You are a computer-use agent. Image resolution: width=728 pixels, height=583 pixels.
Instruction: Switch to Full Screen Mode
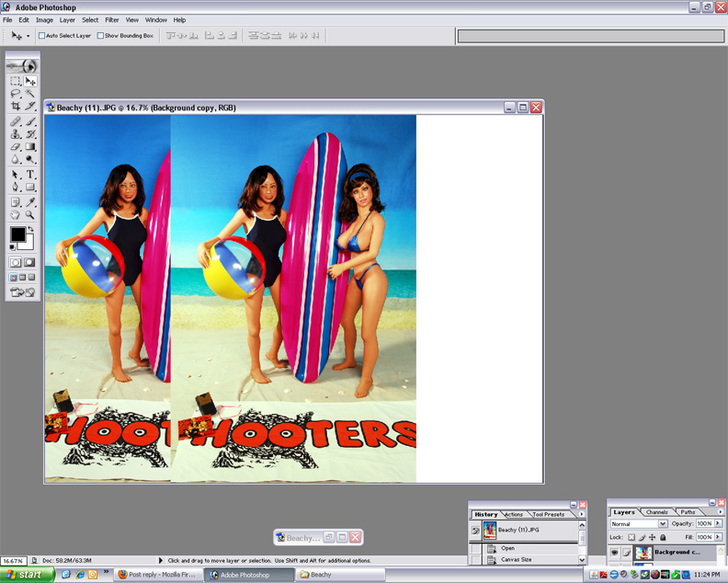coord(31,278)
